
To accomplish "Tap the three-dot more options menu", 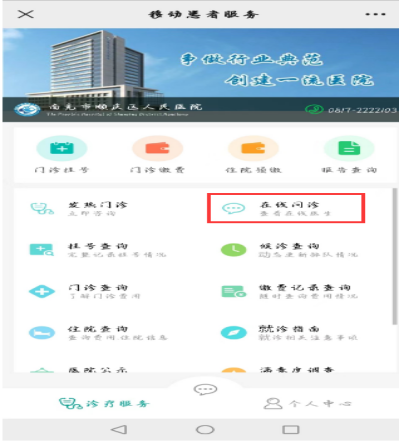I will (x=375, y=14).
